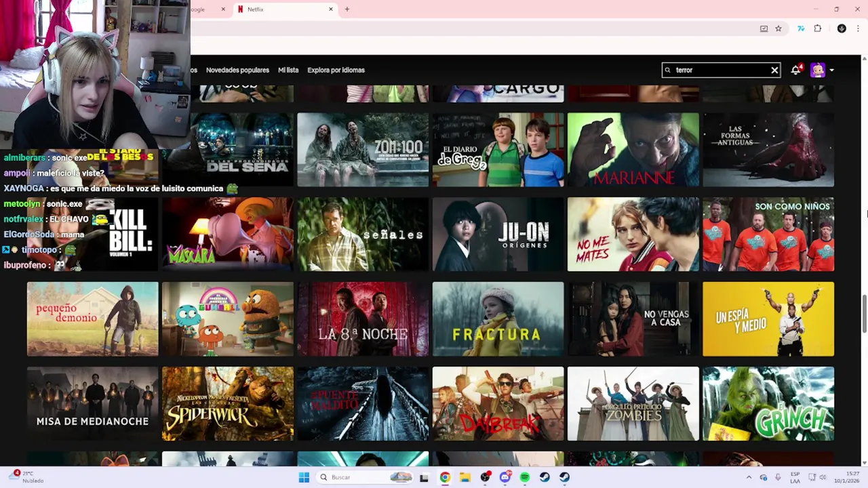Click the taskbar Buscar search box
The width and height of the screenshot is (868, 488).
(365, 477)
